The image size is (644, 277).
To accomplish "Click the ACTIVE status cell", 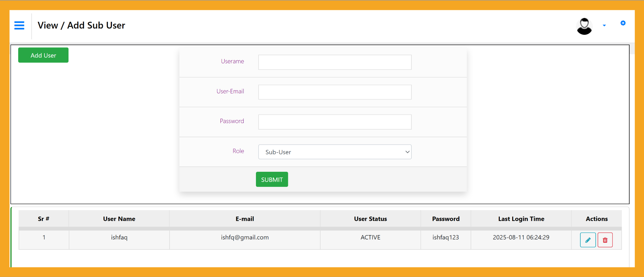I will 370,237.
